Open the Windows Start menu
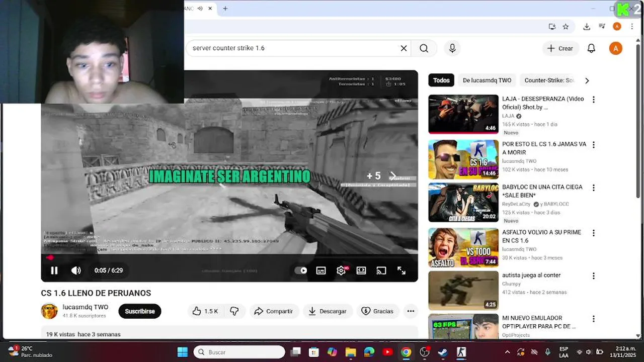Screen dimensions: 644x362 [x=182, y=352]
